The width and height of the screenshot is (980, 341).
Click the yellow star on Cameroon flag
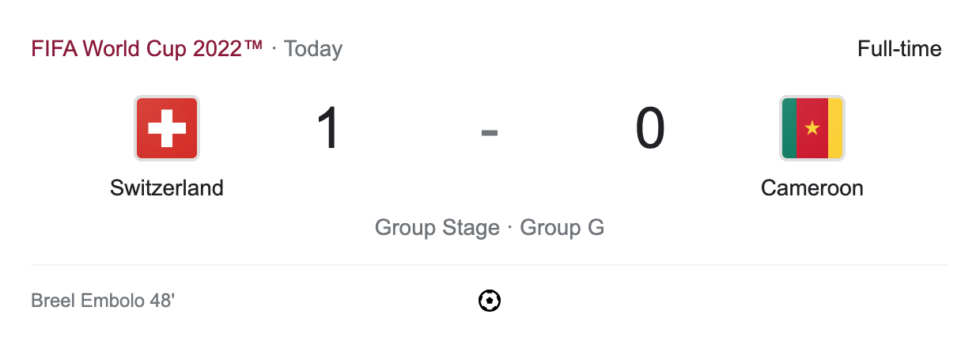pos(812,128)
